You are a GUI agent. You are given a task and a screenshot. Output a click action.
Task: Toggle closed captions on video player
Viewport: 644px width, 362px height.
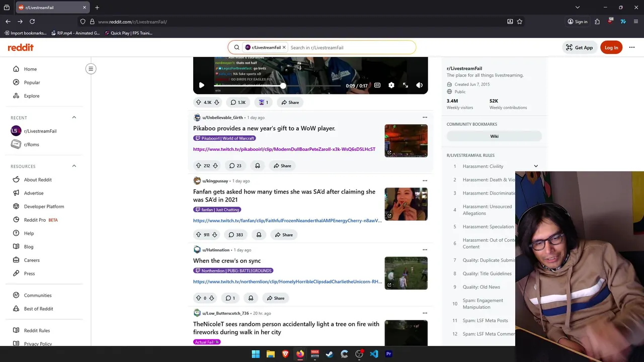(377, 85)
